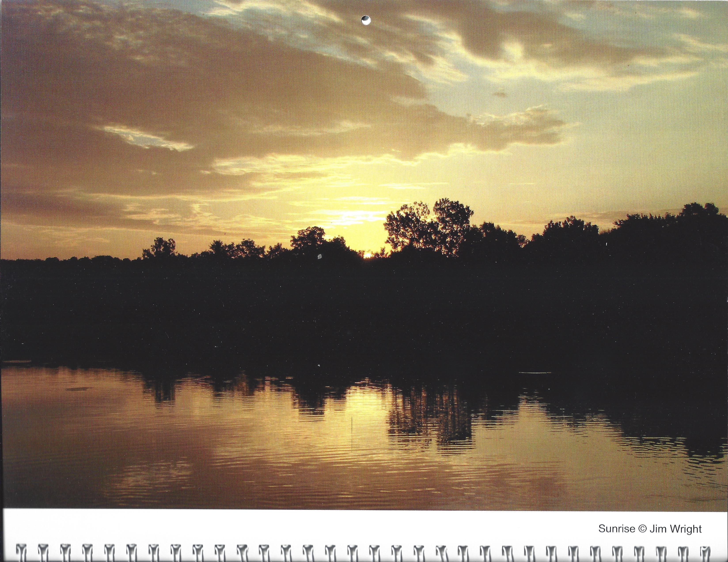Click the hanging hole at top of page
This screenshot has width=728, height=562.
click(x=366, y=20)
